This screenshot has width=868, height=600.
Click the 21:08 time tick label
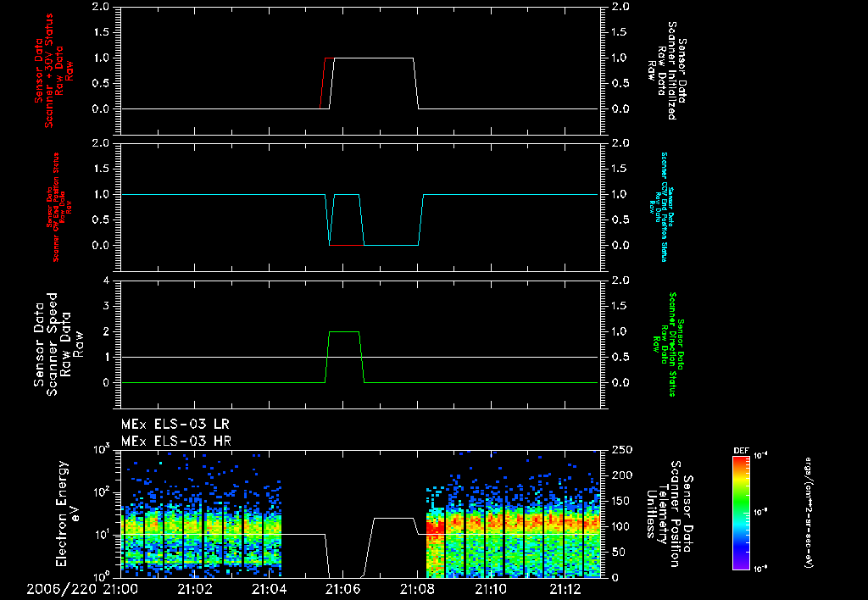pyautogui.click(x=417, y=590)
